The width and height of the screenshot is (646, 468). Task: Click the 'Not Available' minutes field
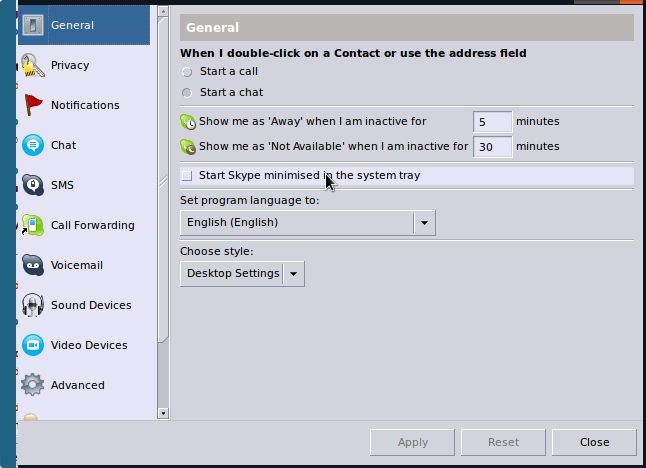(492, 147)
